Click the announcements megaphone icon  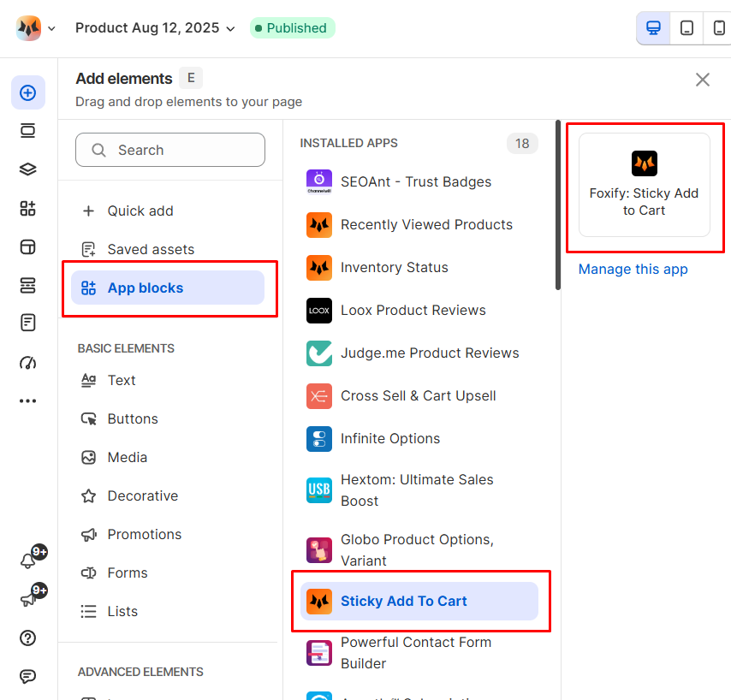click(27, 600)
